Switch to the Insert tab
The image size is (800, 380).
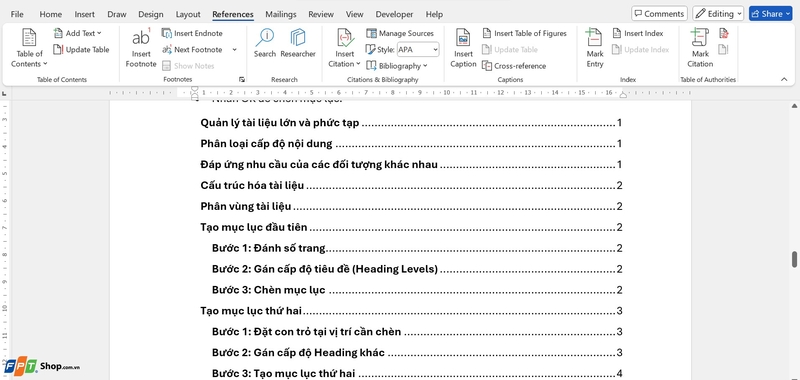pyautogui.click(x=84, y=14)
